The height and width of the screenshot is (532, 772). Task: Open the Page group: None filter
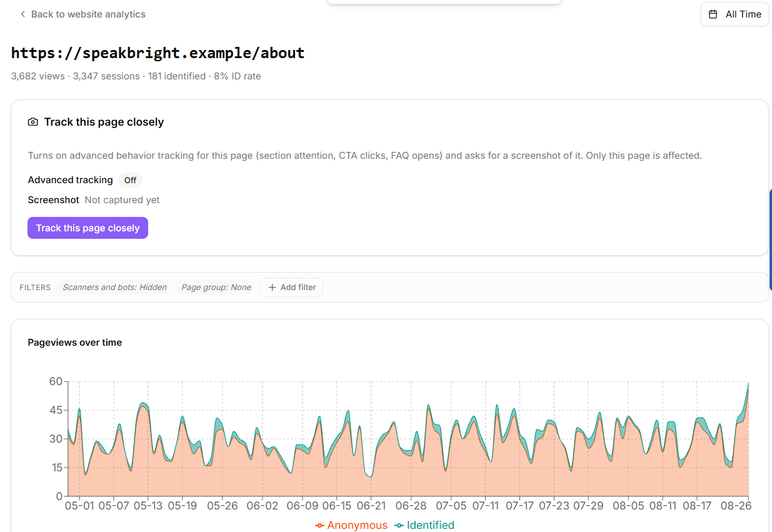tap(216, 288)
